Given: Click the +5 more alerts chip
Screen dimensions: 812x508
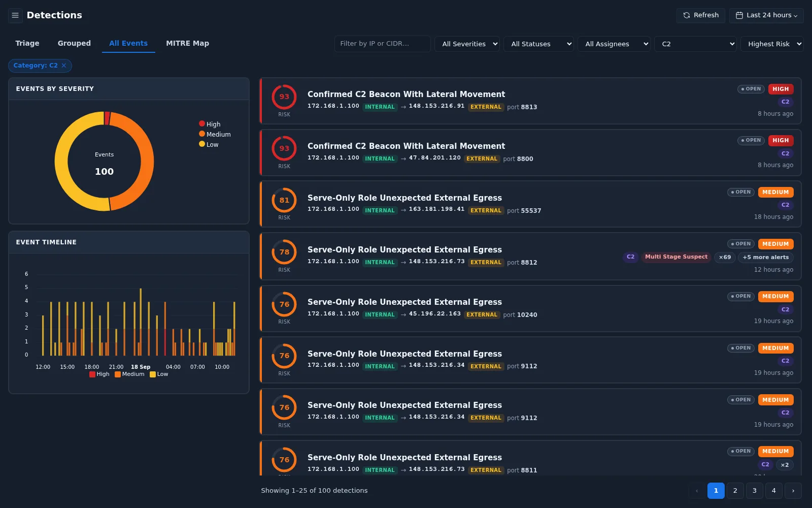Looking at the screenshot, I should (x=766, y=257).
